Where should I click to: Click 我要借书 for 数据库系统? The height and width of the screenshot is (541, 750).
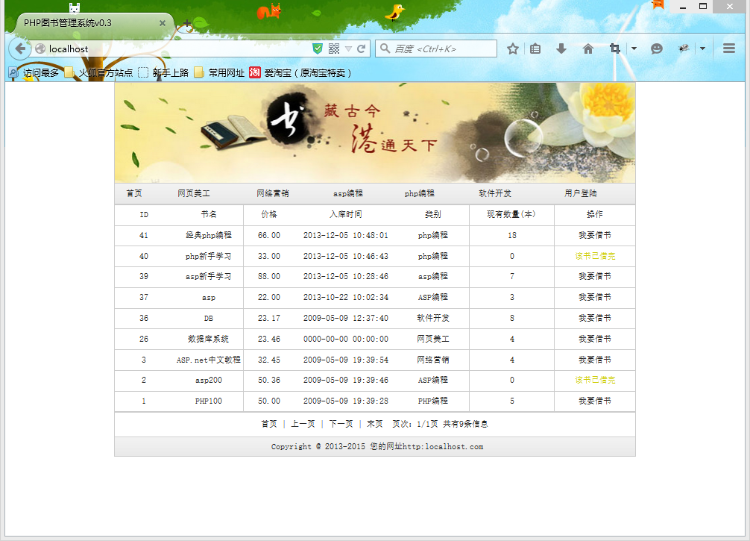pyautogui.click(x=595, y=339)
